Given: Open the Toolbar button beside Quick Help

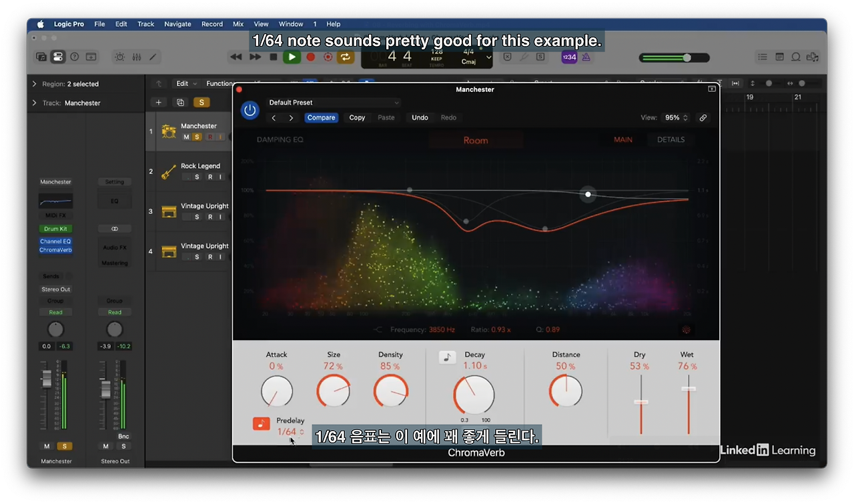Looking at the screenshot, I should coord(91,57).
